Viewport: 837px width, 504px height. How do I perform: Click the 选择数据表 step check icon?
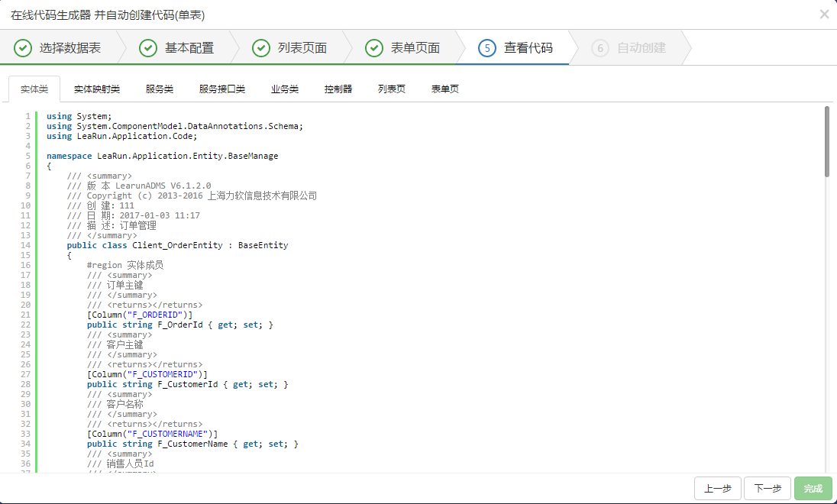(23, 48)
